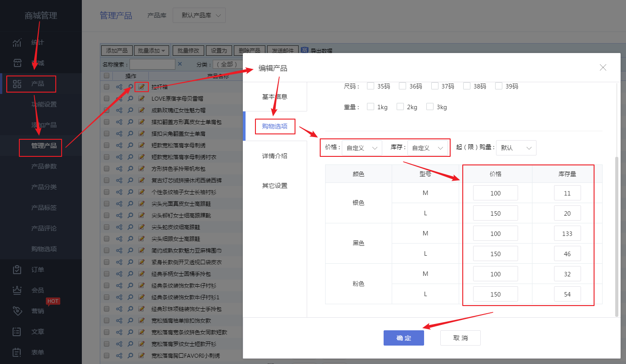Click magnifier icon for 紧身长款侧开叉透视口袋皮衣
The image size is (626, 364).
click(x=130, y=262)
